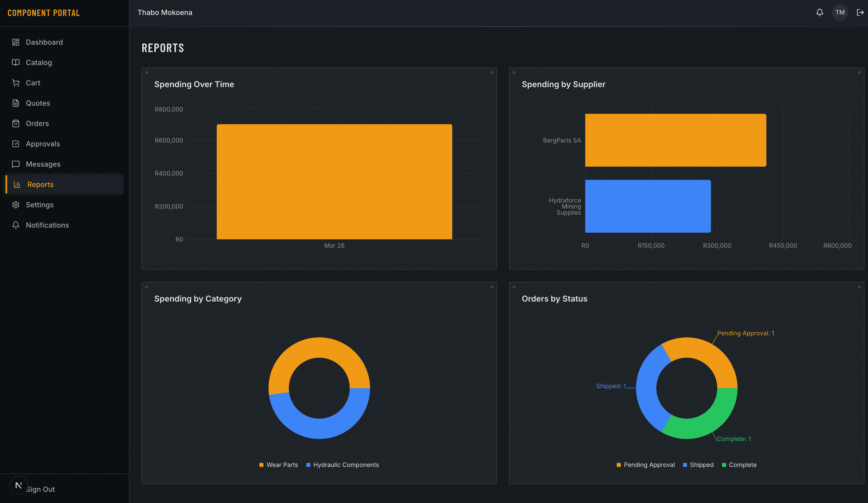
Task: Toggle the Shipped legend entry
Action: pos(698,465)
